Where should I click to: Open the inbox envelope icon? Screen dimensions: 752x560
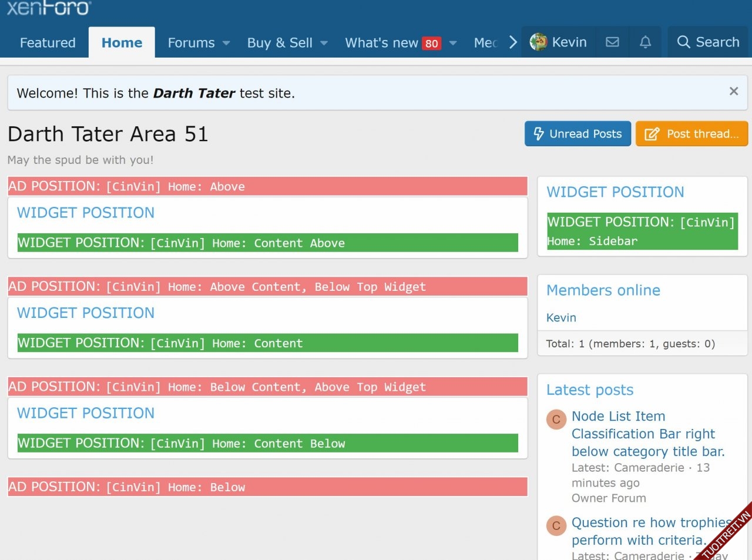[612, 42]
